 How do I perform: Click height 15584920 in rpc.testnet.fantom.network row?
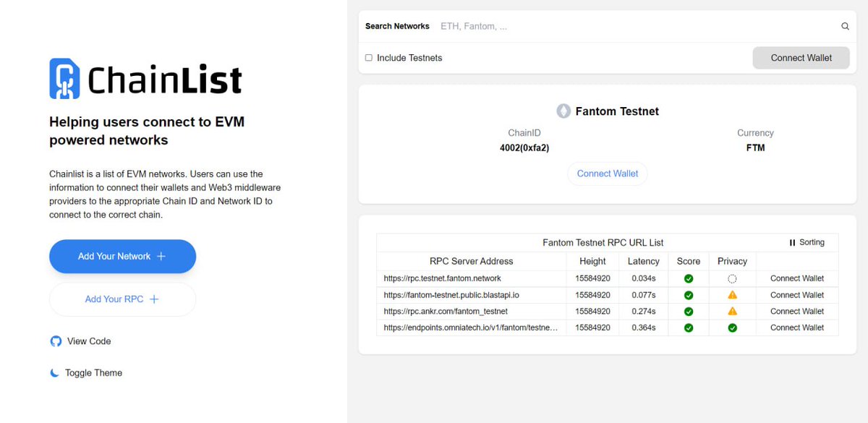(x=593, y=278)
